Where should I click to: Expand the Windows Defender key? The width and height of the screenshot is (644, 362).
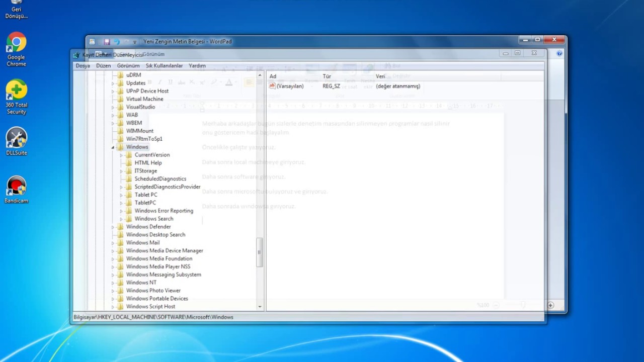[x=113, y=227]
